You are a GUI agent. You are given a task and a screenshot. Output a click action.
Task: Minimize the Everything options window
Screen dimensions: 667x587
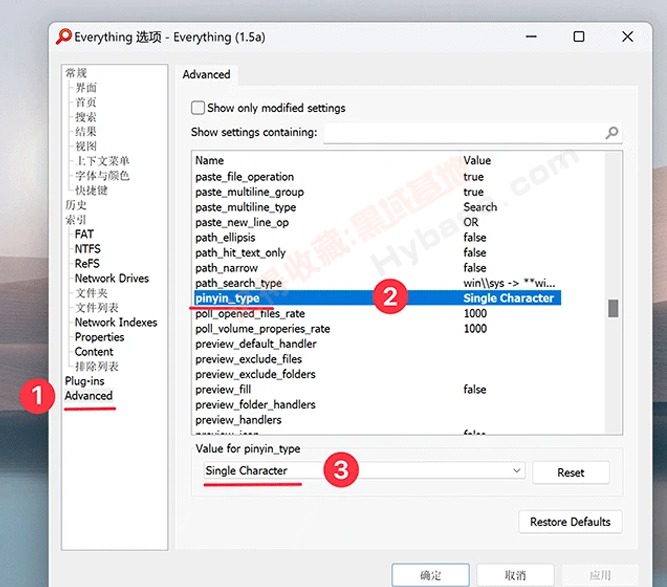pyautogui.click(x=531, y=37)
